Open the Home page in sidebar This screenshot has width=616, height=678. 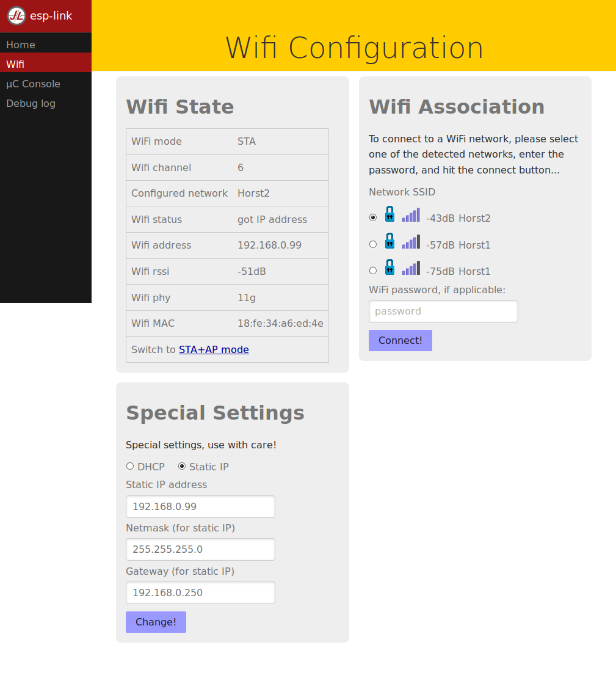tap(46, 45)
